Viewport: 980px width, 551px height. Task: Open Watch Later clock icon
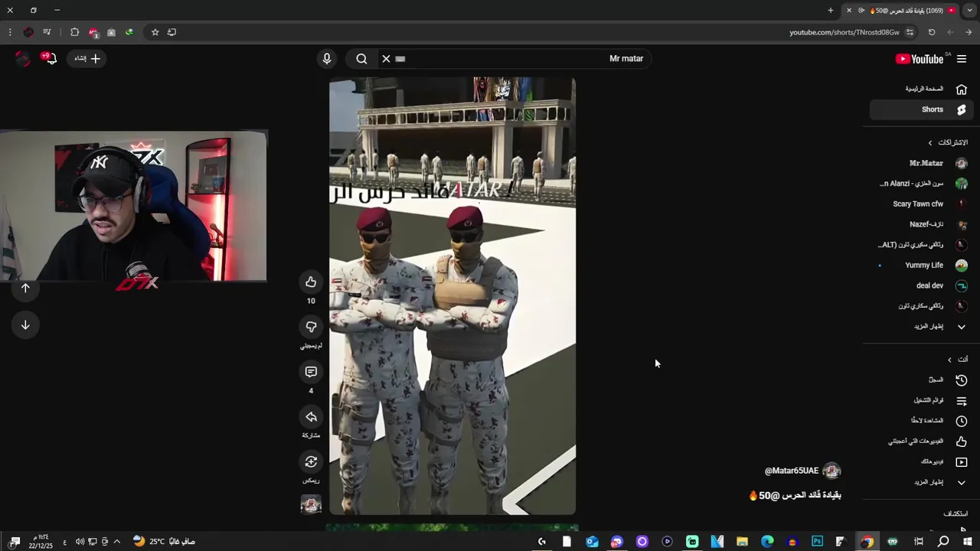962,421
